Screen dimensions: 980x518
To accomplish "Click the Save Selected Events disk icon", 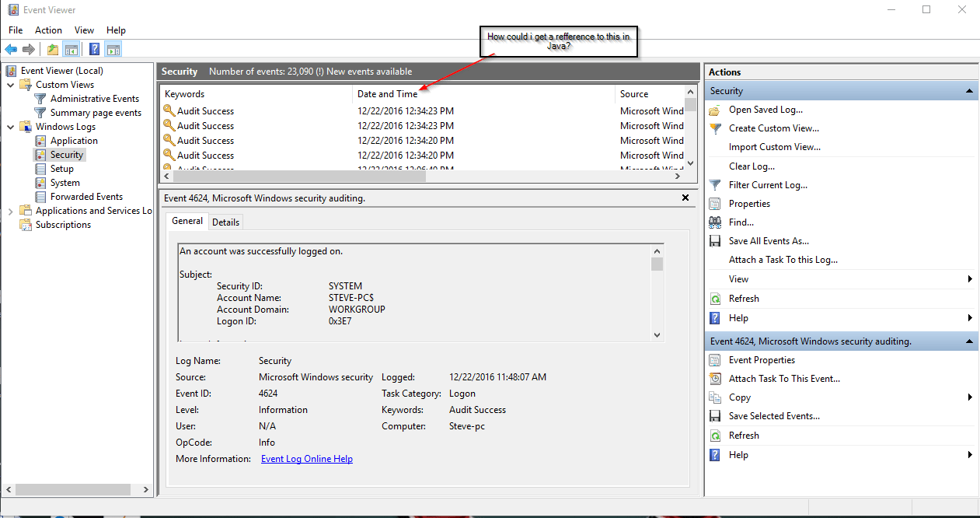I will point(715,416).
